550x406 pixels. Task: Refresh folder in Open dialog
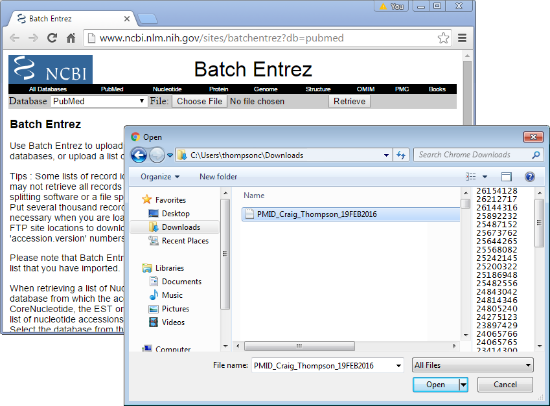pos(401,155)
